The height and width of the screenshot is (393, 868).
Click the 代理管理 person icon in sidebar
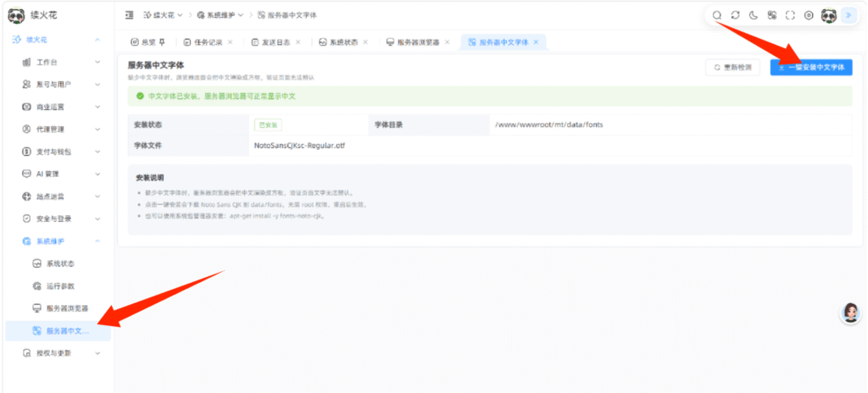click(26, 129)
